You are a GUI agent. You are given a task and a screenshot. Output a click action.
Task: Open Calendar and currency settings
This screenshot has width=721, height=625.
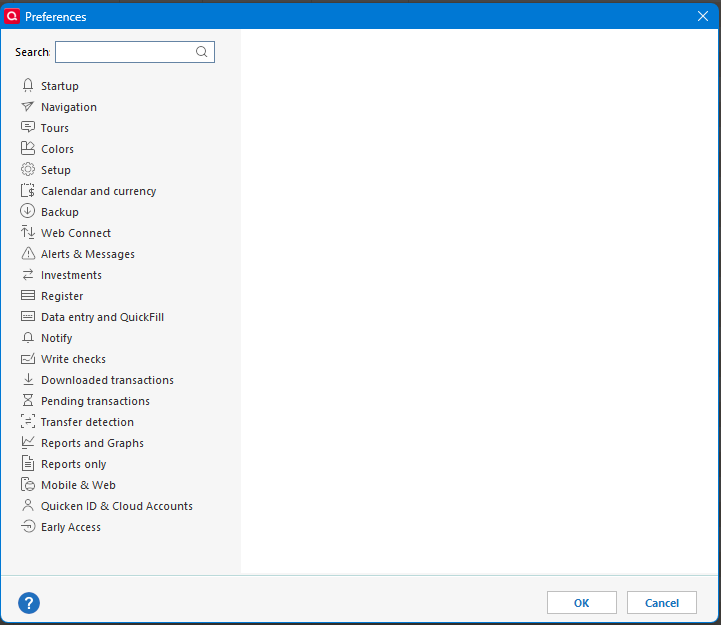coord(98,191)
